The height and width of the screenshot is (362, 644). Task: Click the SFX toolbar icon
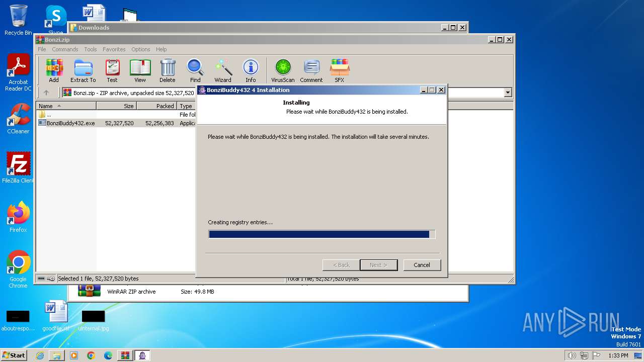coord(340,70)
